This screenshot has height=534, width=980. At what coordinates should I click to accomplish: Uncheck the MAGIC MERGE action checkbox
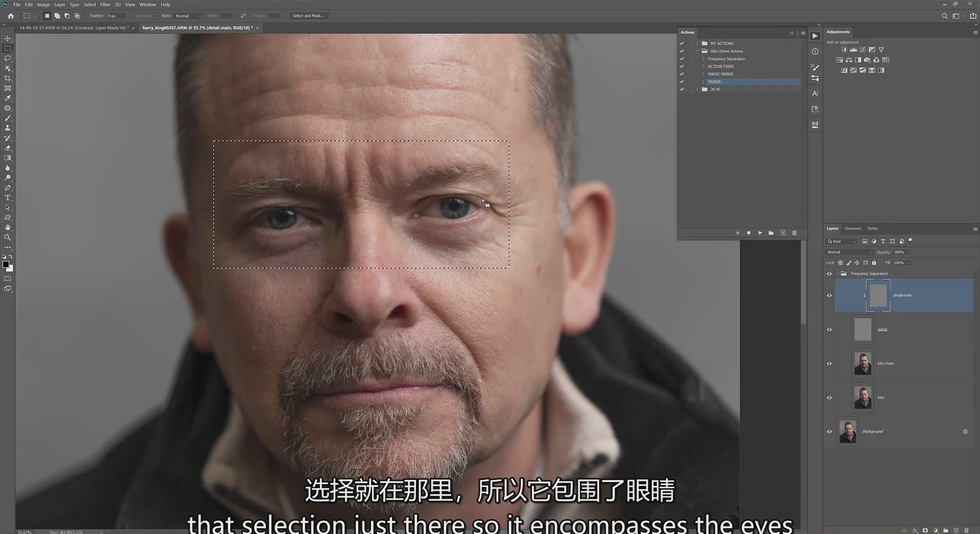point(682,73)
